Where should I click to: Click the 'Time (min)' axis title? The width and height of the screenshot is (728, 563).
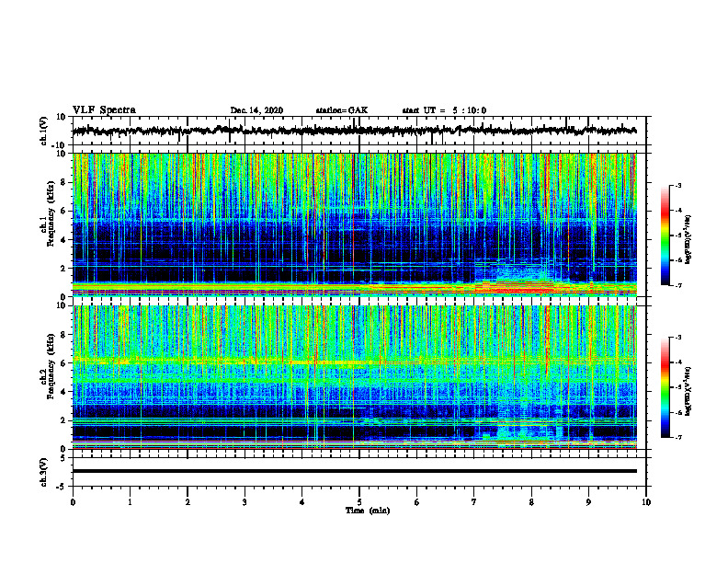pos(368,511)
